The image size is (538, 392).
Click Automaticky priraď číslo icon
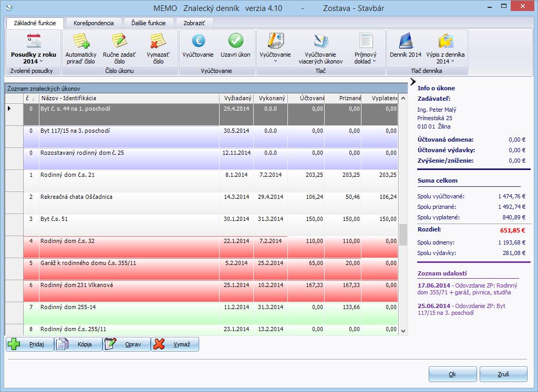(81, 41)
